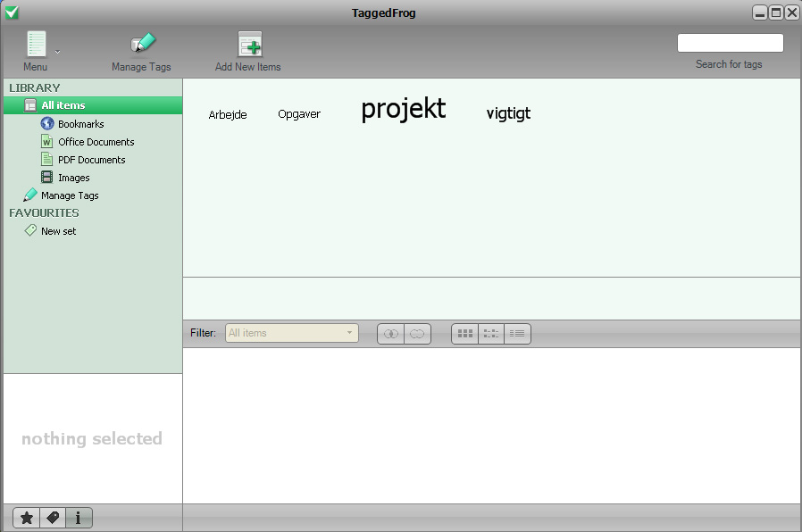Screen dimensions: 802x532
Task: Close the TaggedFrog window
Action: click(x=792, y=12)
